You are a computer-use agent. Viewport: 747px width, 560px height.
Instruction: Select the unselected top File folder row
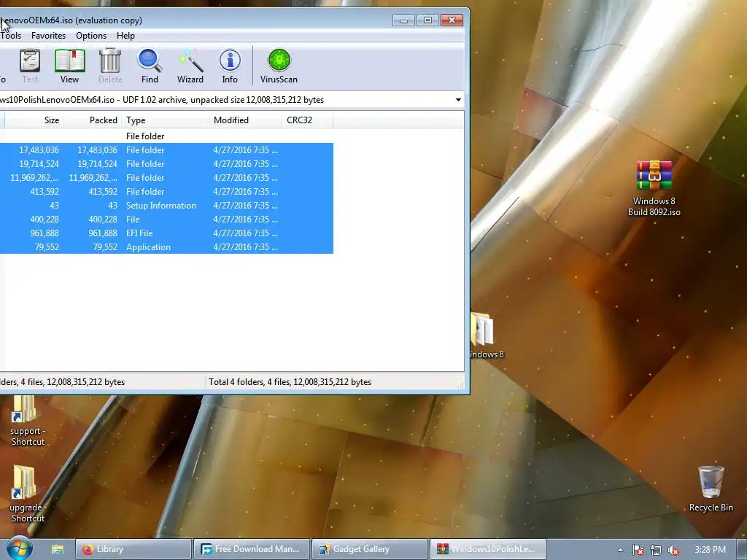tap(166, 136)
